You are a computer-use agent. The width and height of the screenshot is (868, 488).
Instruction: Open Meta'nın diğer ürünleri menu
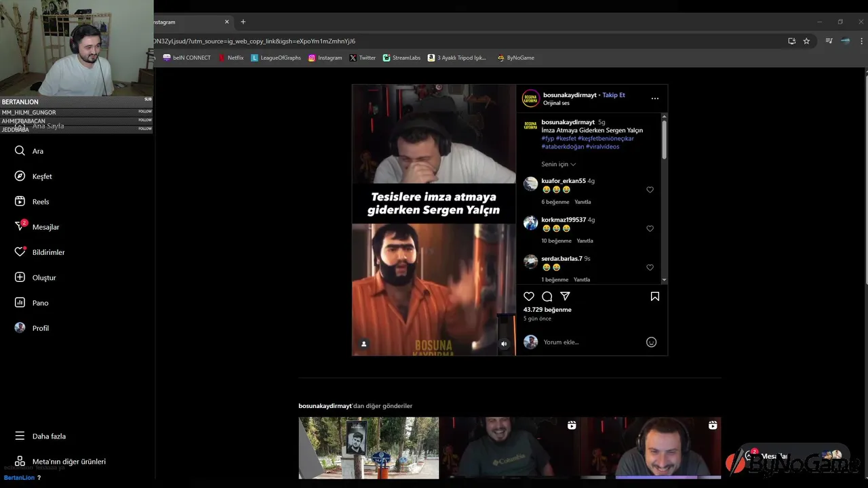60,462
